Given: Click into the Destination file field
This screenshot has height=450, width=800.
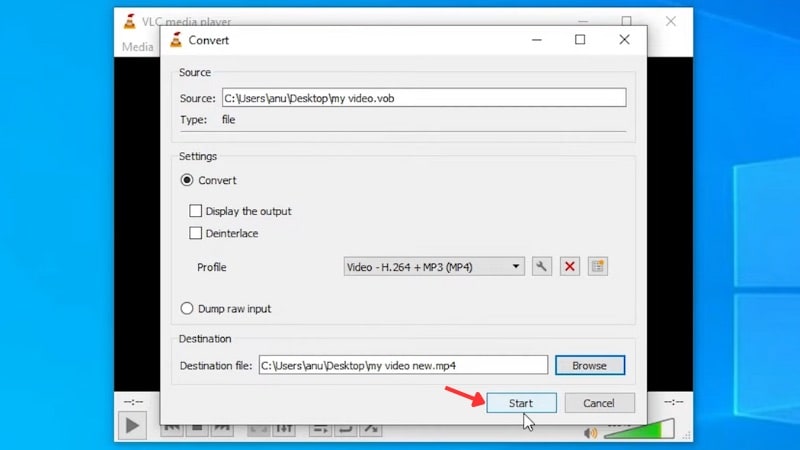Looking at the screenshot, I should click(x=403, y=365).
